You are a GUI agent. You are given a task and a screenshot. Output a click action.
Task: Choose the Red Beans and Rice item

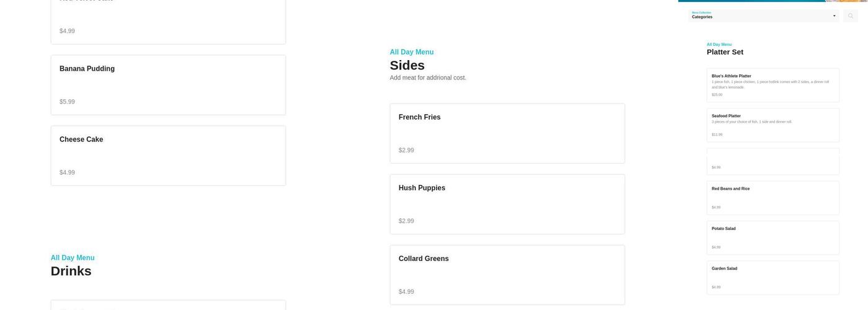tap(773, 198)
